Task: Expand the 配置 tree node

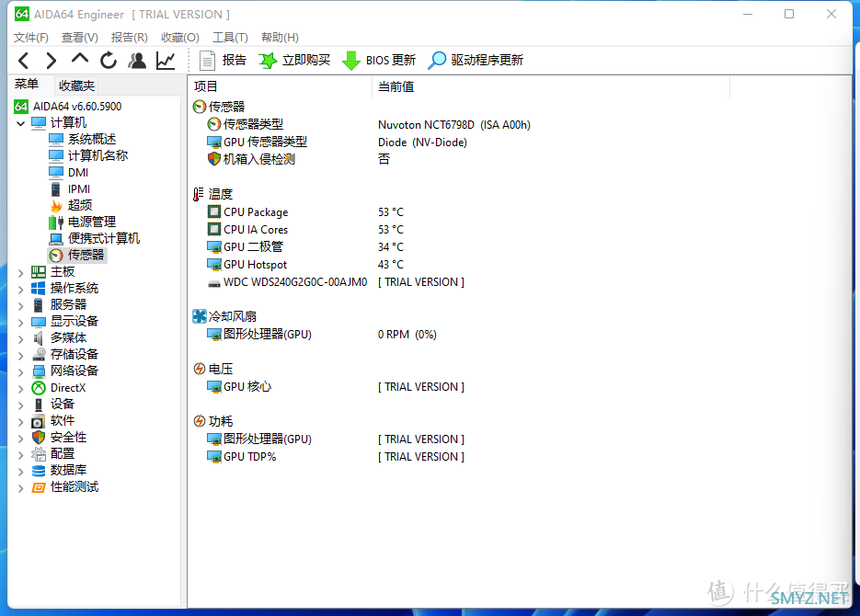Action: [21, 455]
